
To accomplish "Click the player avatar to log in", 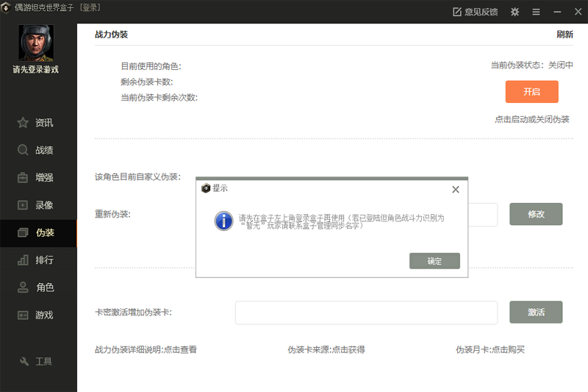I will (35, 43).
